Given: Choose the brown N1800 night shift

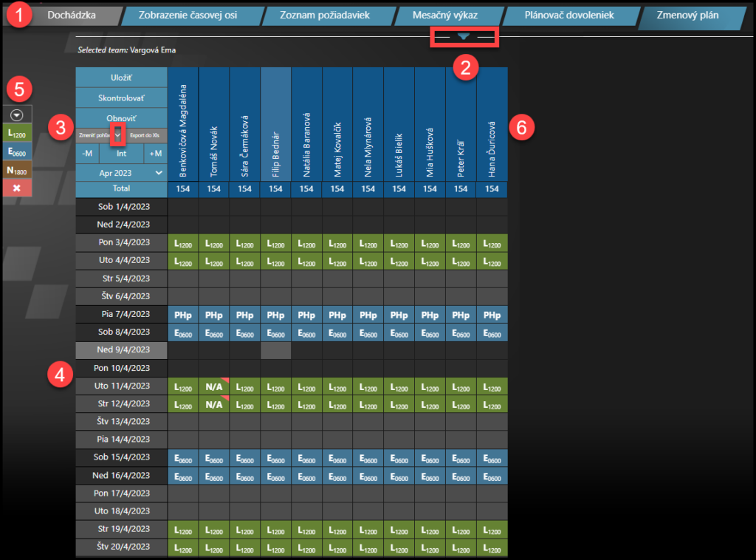Looking at the screenshot, I should tap(17, 171).
